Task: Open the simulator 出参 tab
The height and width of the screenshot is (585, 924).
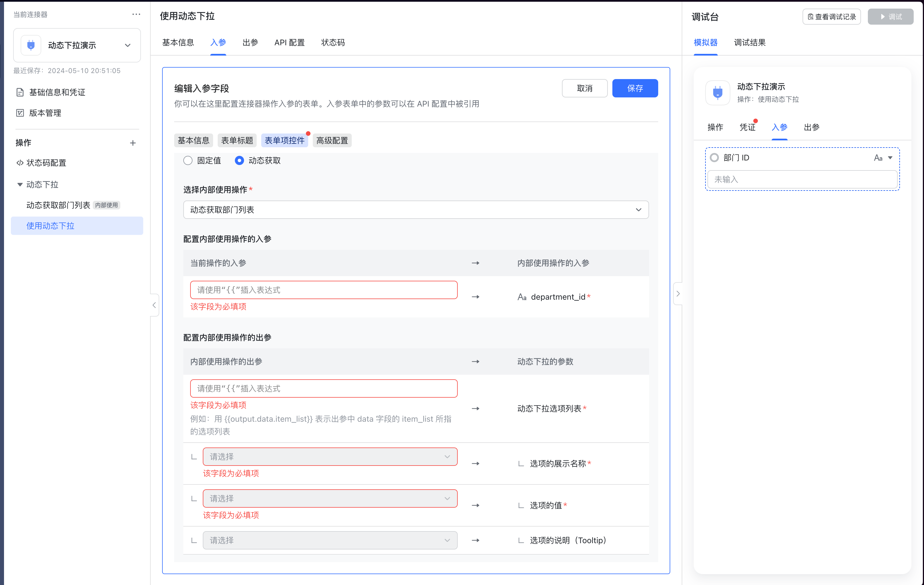Action: (811, 127)
